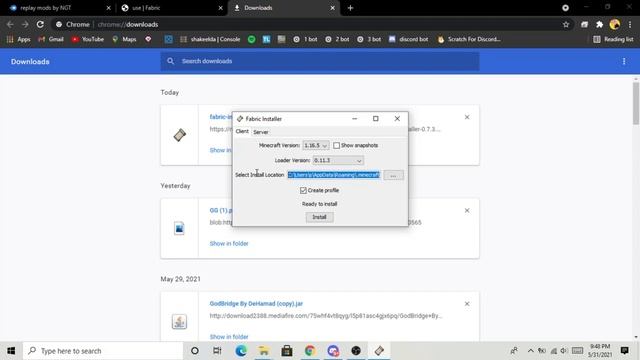
Task: Go back in Chrome
Action: pyautogui.click(x=10, y=24)
